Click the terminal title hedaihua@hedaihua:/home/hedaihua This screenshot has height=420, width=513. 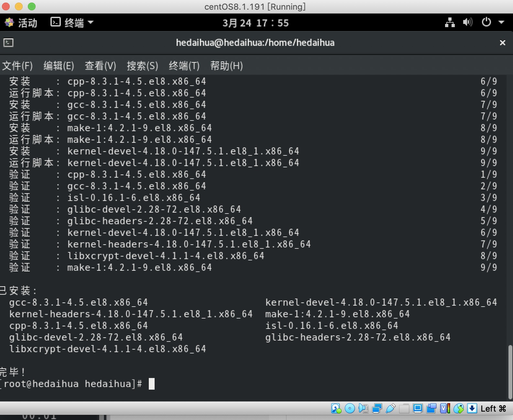(255, 43)
